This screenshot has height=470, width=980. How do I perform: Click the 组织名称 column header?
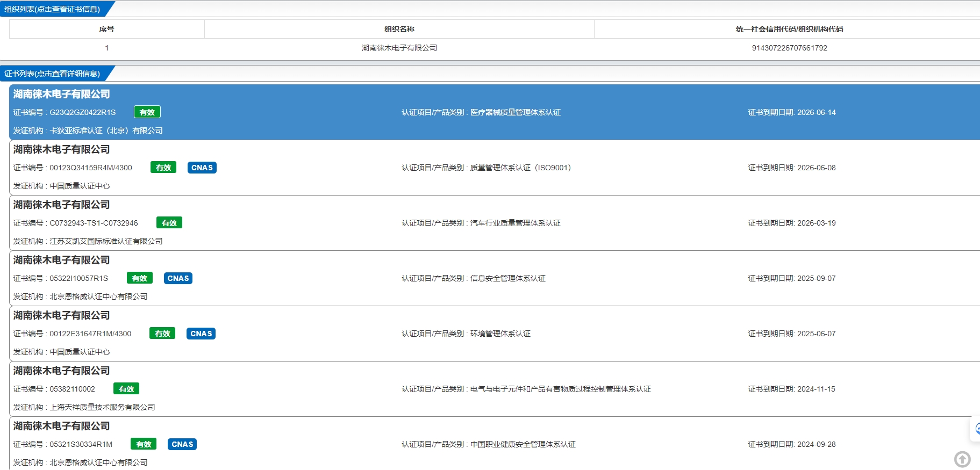[399, 29]
